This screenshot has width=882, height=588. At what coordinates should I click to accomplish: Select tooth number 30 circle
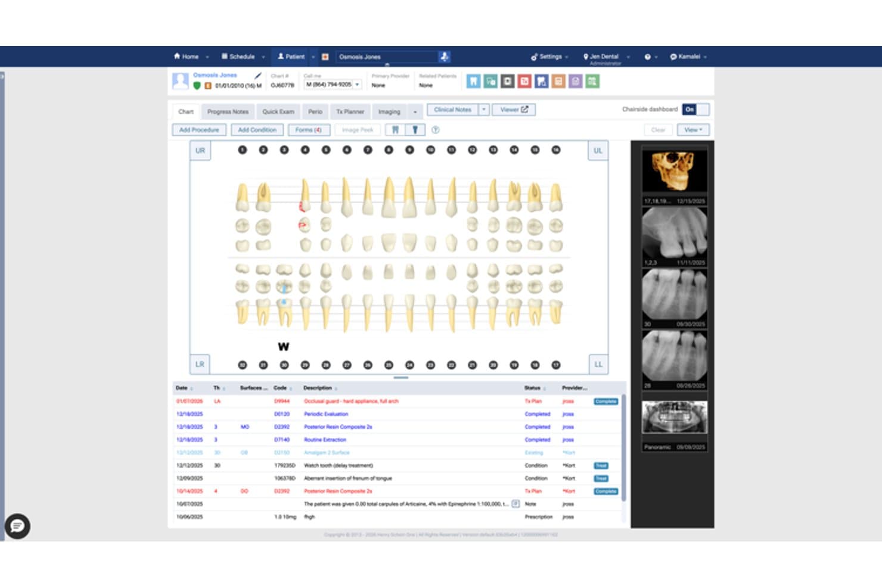(284, 365)
